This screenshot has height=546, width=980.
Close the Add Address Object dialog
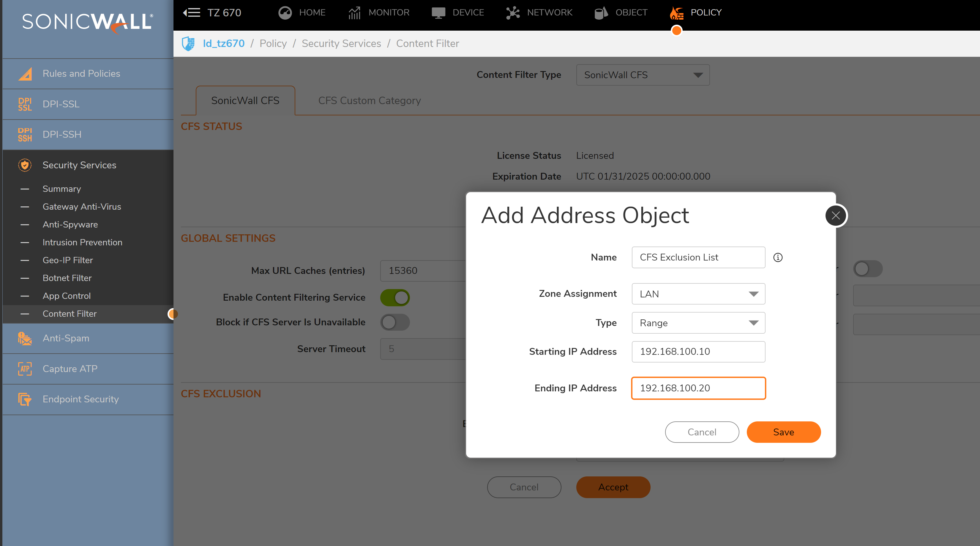click(x=835, y=216)
